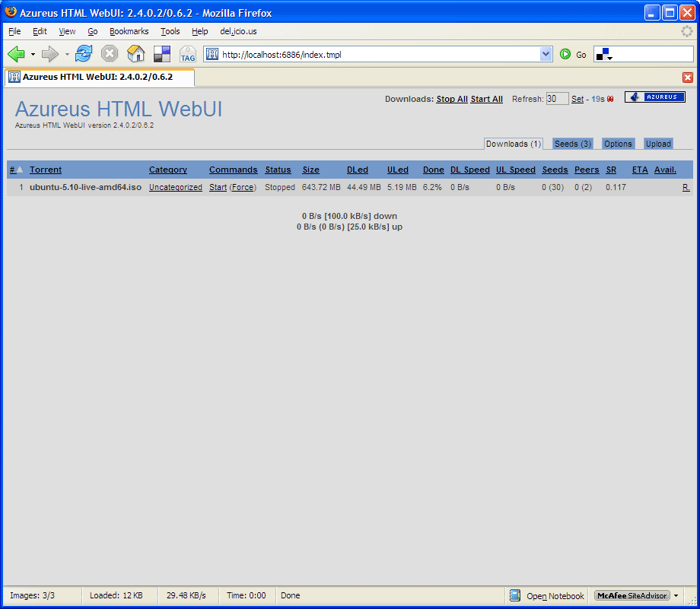This screenshot has height=609, width=700.
Task: Open the Help menu
Action: pyautogui.click(x=199, y=31)
